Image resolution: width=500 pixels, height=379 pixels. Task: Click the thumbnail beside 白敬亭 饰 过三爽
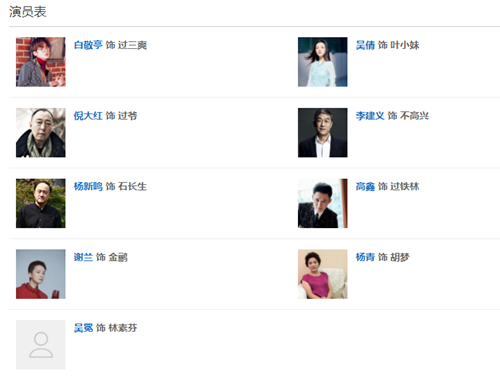(41, 62)
